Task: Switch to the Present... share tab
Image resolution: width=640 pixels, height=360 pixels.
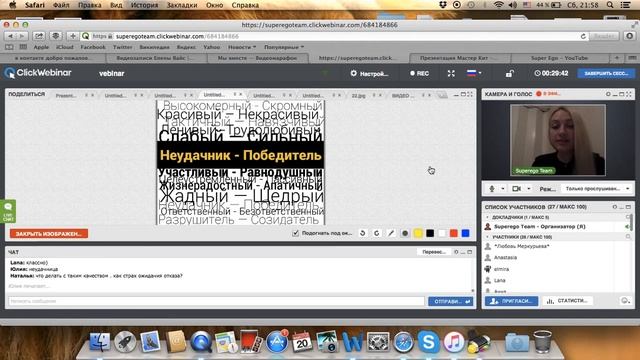Action: (x=66, y=96)
